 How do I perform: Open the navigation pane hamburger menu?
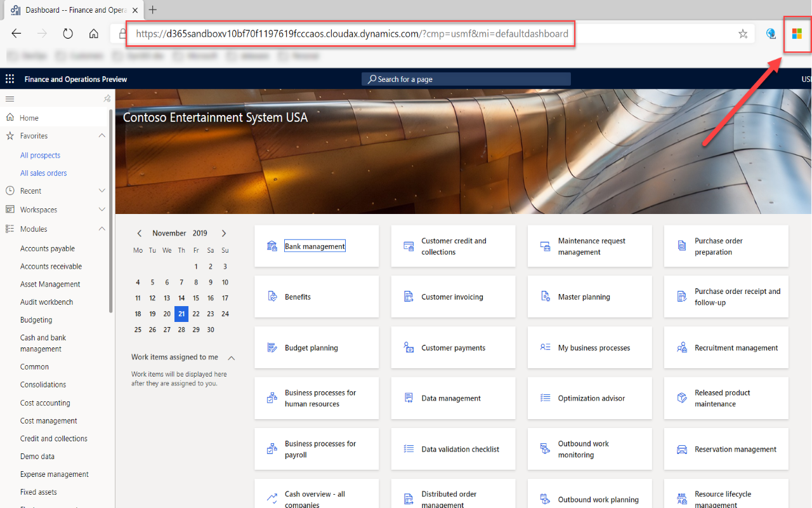coord(10,99)
